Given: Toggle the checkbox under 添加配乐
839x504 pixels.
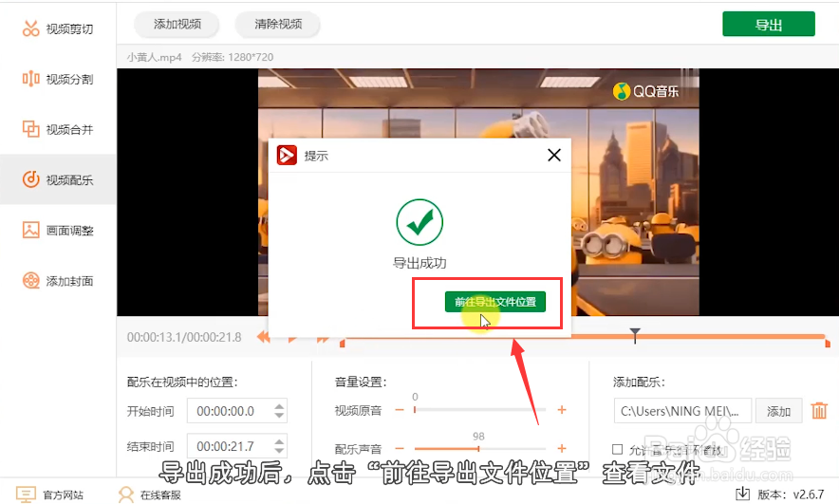Looking at the screenshot, I should 618,449.
